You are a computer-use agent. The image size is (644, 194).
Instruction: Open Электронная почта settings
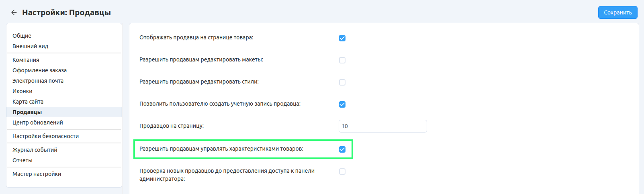[38, 81]
